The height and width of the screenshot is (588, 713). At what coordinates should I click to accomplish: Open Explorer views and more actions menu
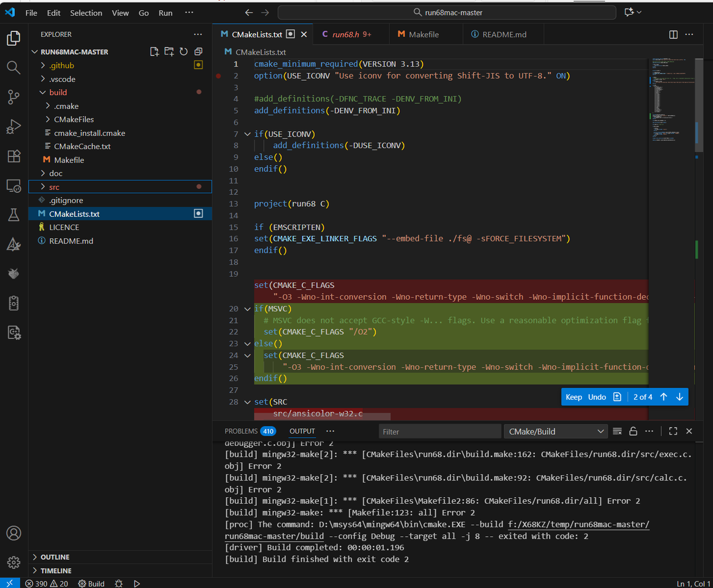(198, 34)
